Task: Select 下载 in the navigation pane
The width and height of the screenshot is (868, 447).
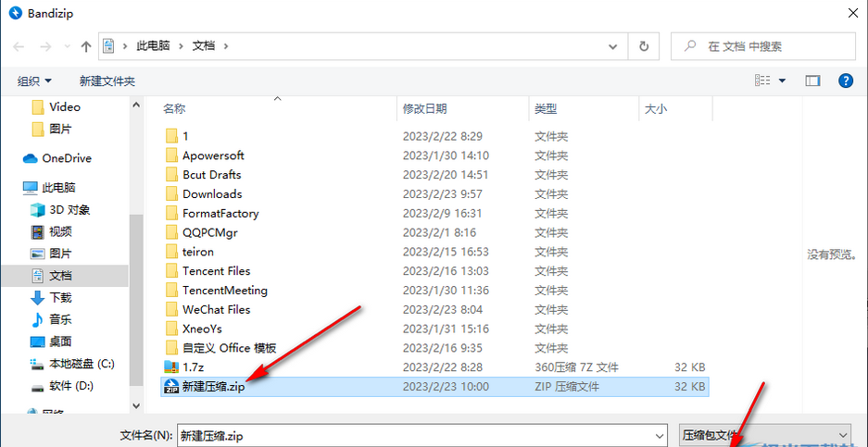Action: pos(60,297)
